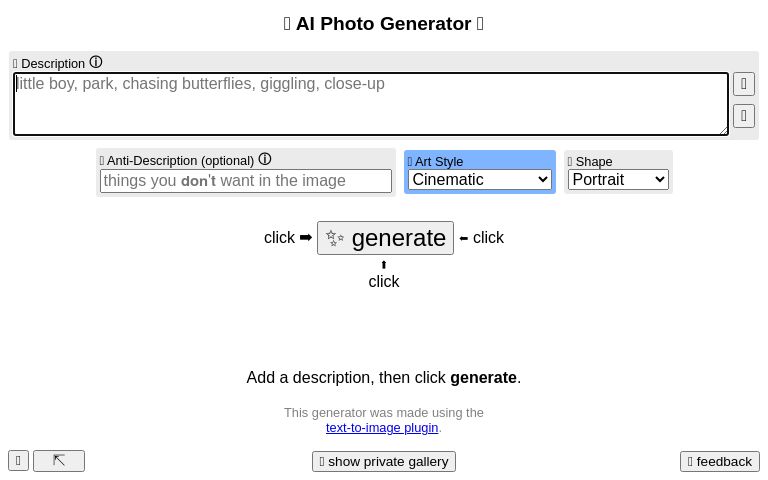Image resolution: width=768 pixels, height=480 pixels.
Task: Click upper small button right of description box
Action: coord(744,84)
